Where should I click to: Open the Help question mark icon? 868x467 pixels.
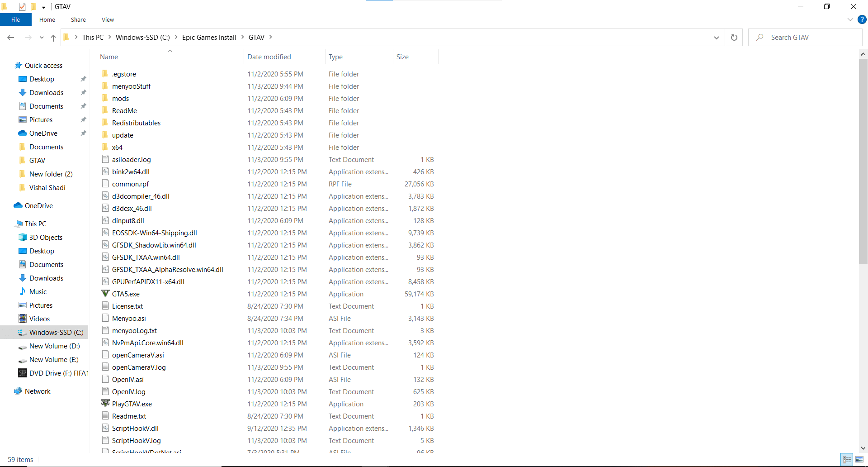click(x=862, y=19)
